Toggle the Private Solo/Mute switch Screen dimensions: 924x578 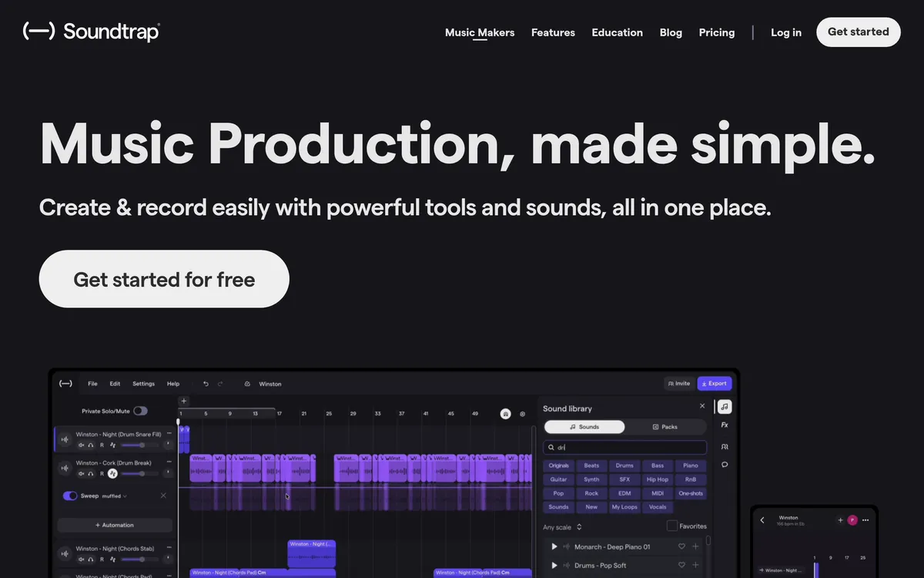coord(140,411)
